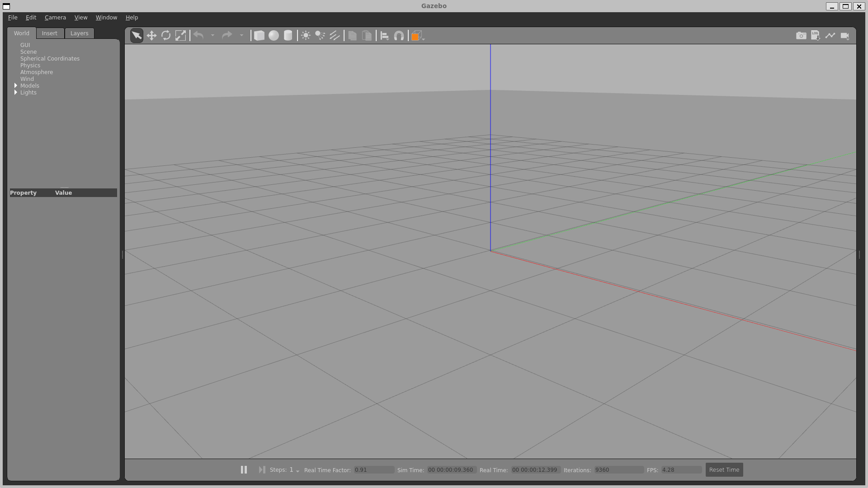Select the Lights label in tree

click(28, 93)
